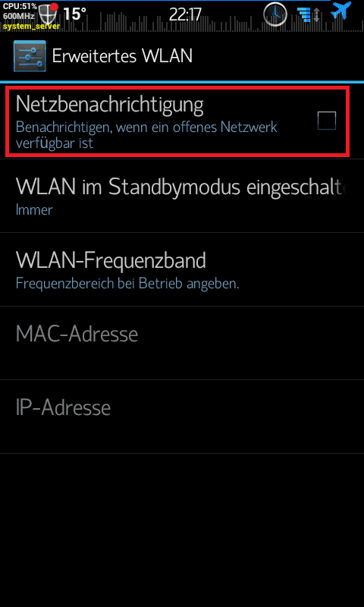Select the MAC-Adresse entry
Screen dimensions: 364x607
(x=182, y=343)
